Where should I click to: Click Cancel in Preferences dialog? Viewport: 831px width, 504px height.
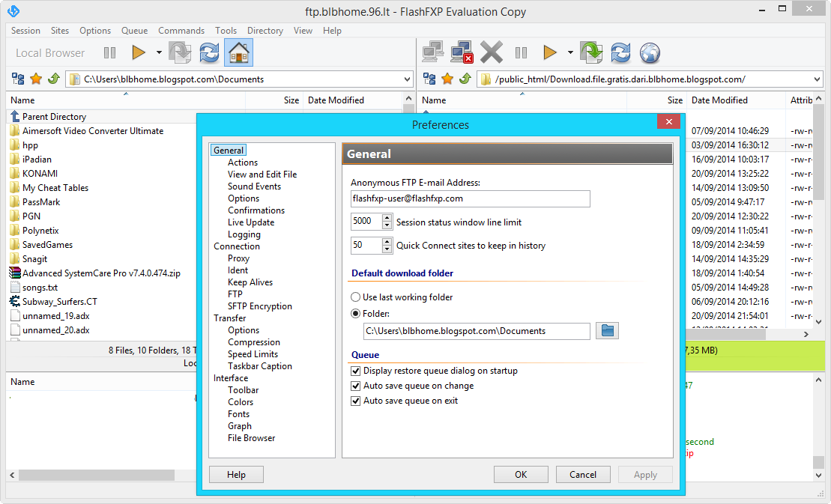click(x=583, y=474)
